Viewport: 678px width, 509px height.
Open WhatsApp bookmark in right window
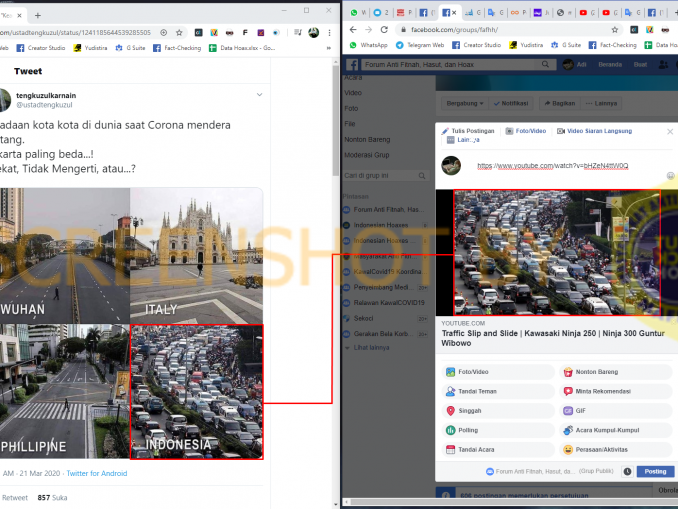coord(368,45)
